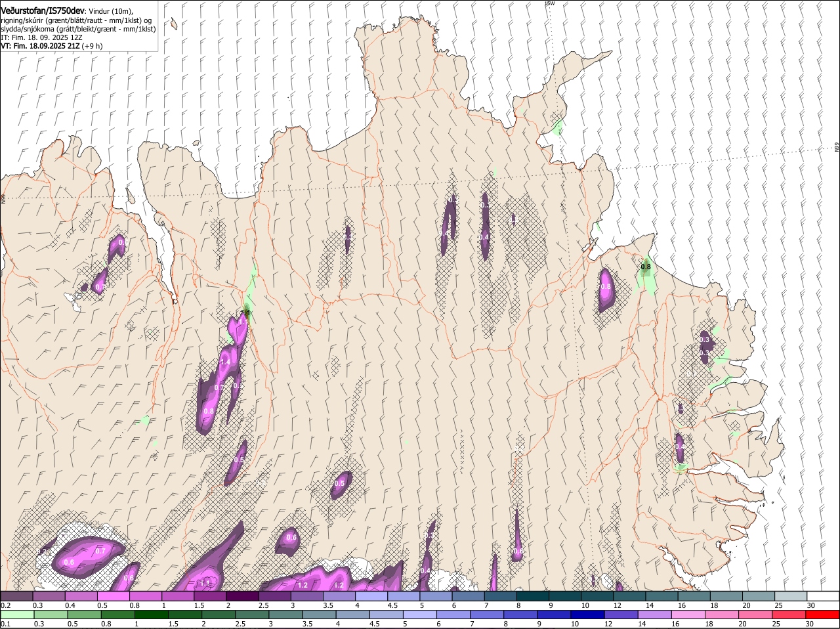Select the "30" label under the lower legend row
840x629 pixels.
(x=809, y=624)
